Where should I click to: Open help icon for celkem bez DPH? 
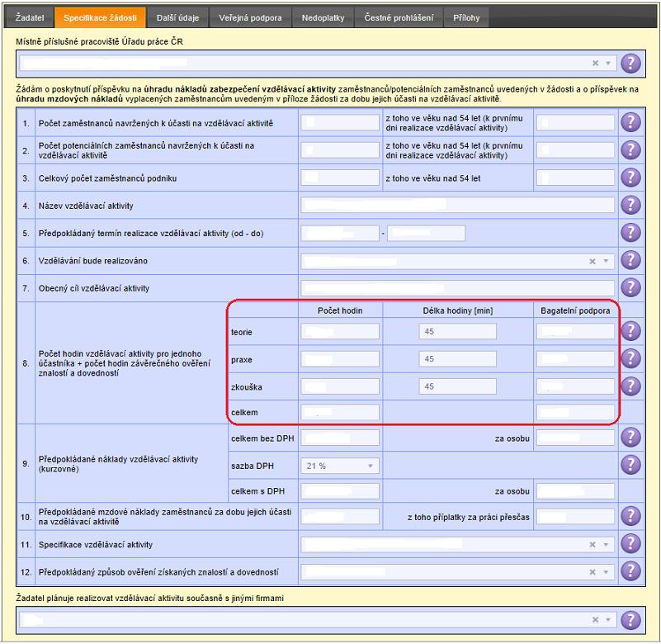coord(630,438)
